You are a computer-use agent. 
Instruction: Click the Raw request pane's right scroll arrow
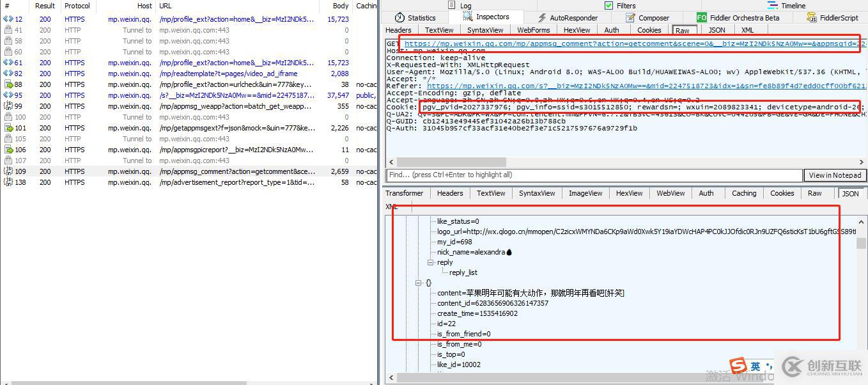pos(862,162)
